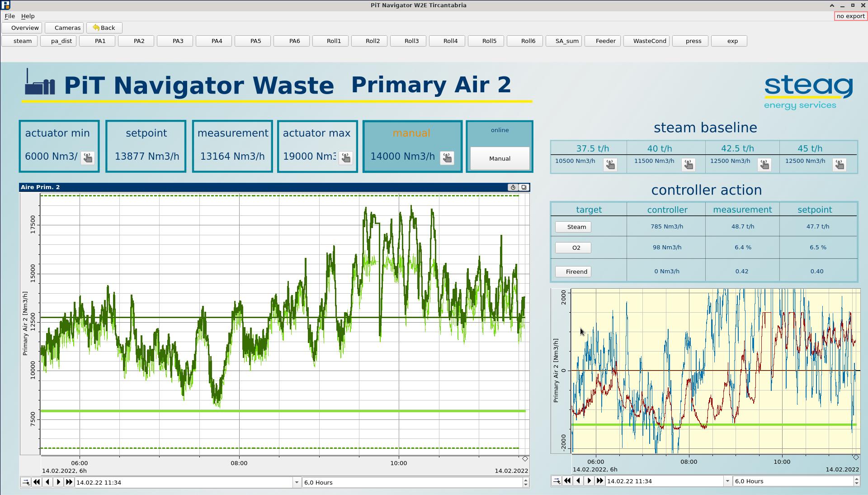Toggle the online Manual mode button
The width and height of the screenshot is (868, 495).
(x=500, y=159)
